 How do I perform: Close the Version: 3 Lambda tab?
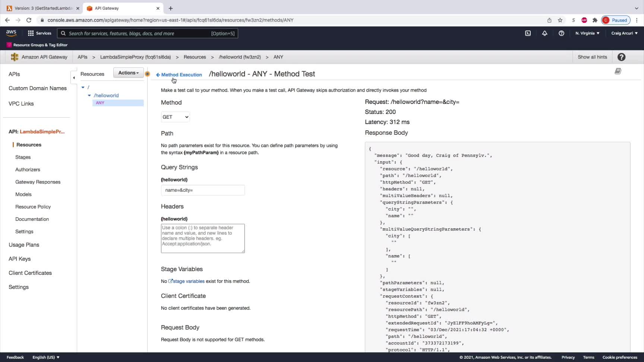coord(78,8)
